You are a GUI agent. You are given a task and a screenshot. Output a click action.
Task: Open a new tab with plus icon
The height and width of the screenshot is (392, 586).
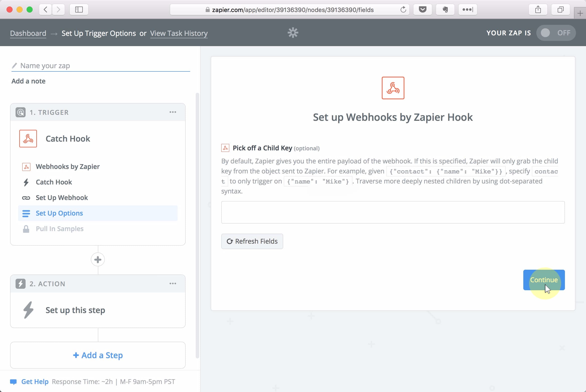580,13
